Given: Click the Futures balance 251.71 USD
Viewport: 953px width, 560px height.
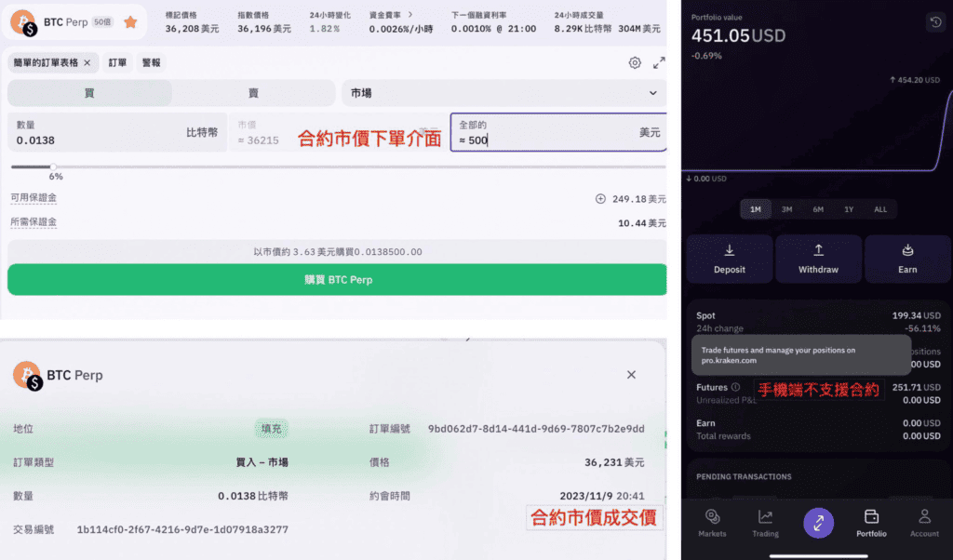Looking at the screenshot, I should [916, 387].
